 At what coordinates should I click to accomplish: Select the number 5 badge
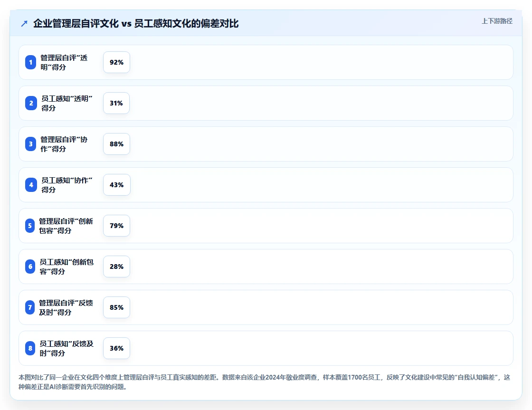tap(30, 226)
